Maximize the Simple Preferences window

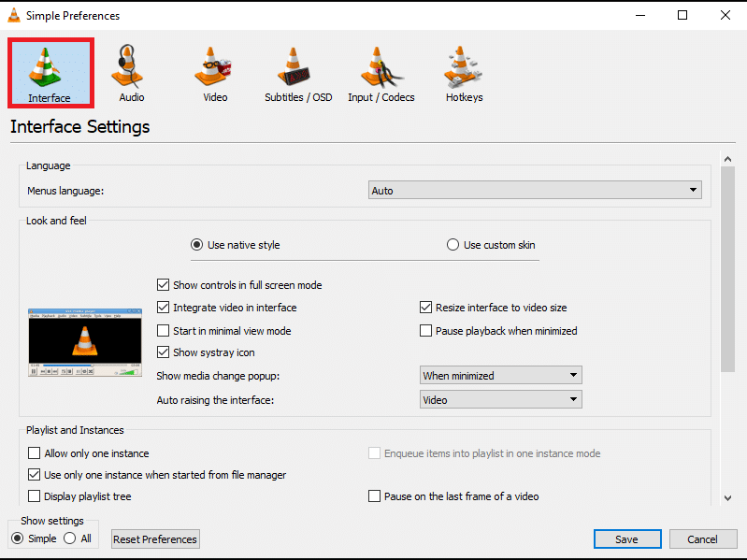pos(682,15)
